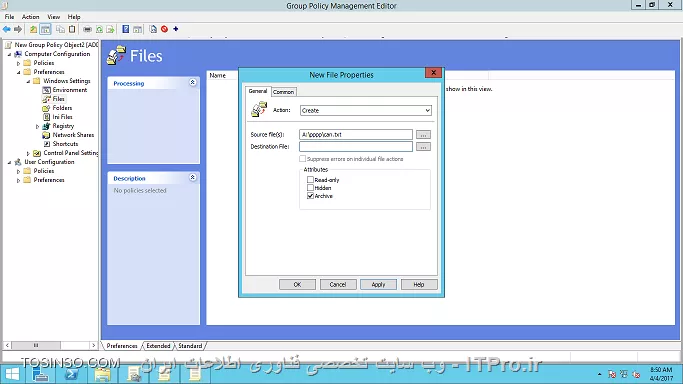
Task: Go back with the blue Back arrow
Action: coord(7,29)
